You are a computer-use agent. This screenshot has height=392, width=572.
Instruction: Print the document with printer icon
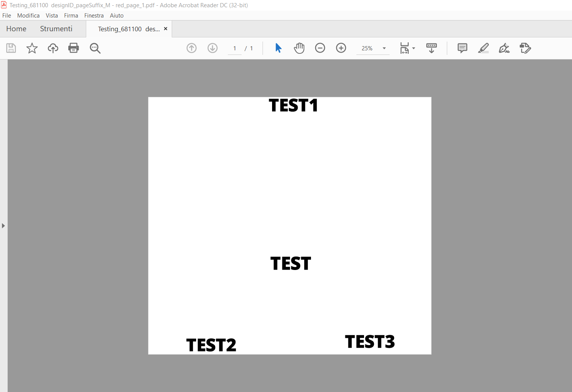coord(74,48)
